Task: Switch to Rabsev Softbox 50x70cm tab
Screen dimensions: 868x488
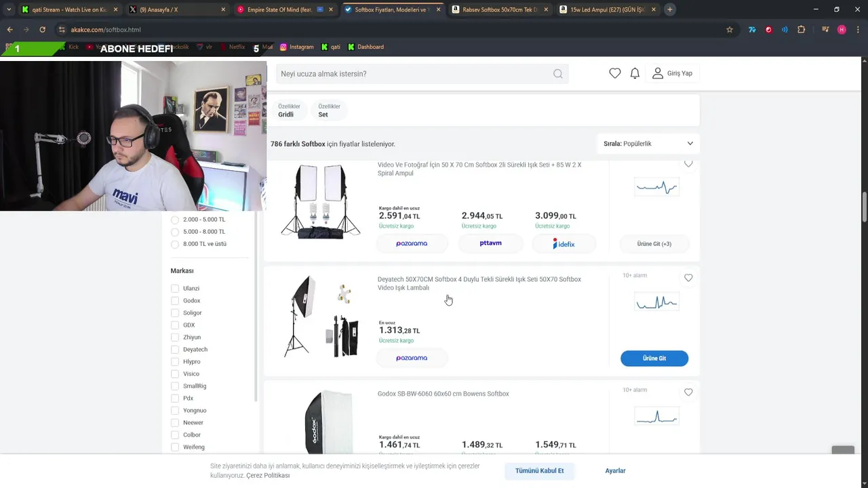Action: coord(499,9)
